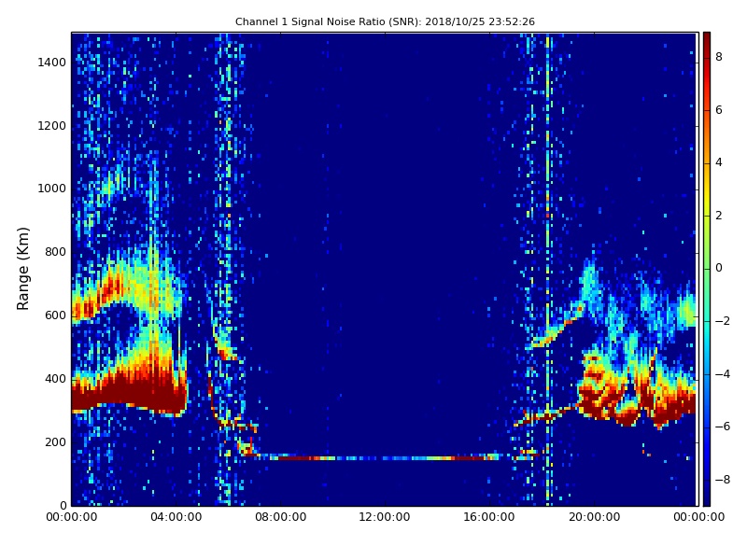Click the colorbar value 8 label
Viewport: 747px width, 560px height.
tap(719, 57)
